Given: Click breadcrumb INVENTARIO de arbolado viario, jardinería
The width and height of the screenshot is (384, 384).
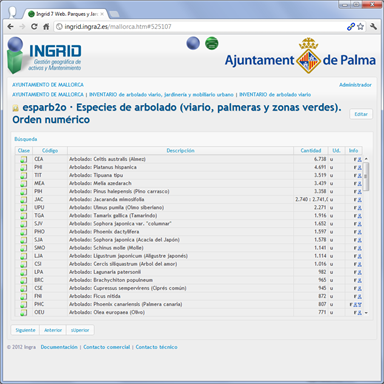Looking at the screenshot, I should (x=161, y=95).
